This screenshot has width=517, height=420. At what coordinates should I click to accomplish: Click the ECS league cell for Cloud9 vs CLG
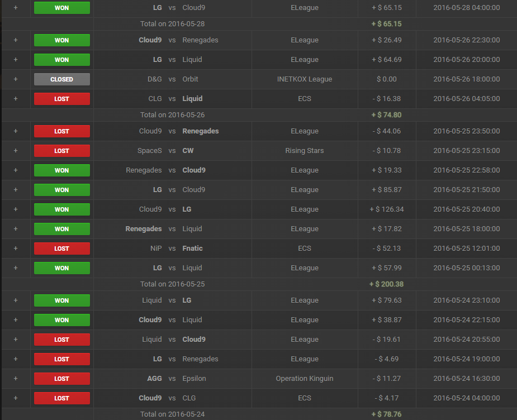tap(305, 398)
